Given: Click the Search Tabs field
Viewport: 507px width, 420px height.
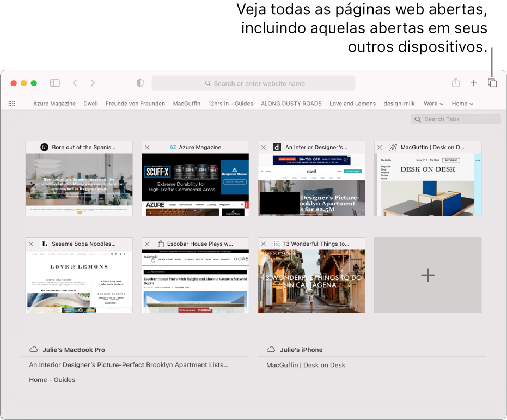Looking at the screenshot, I should coord(456,119).
